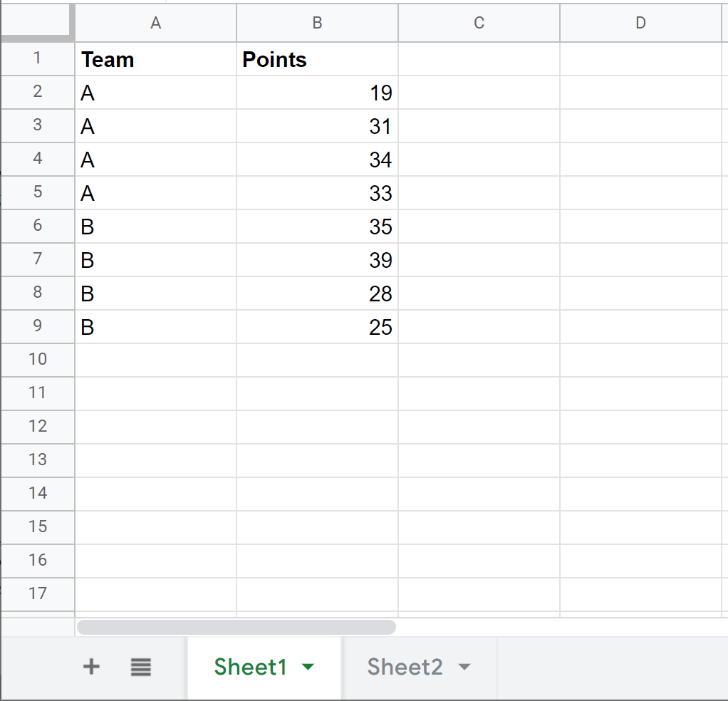Select the Team header cell
728x701 pixels.
coord(155,60)
